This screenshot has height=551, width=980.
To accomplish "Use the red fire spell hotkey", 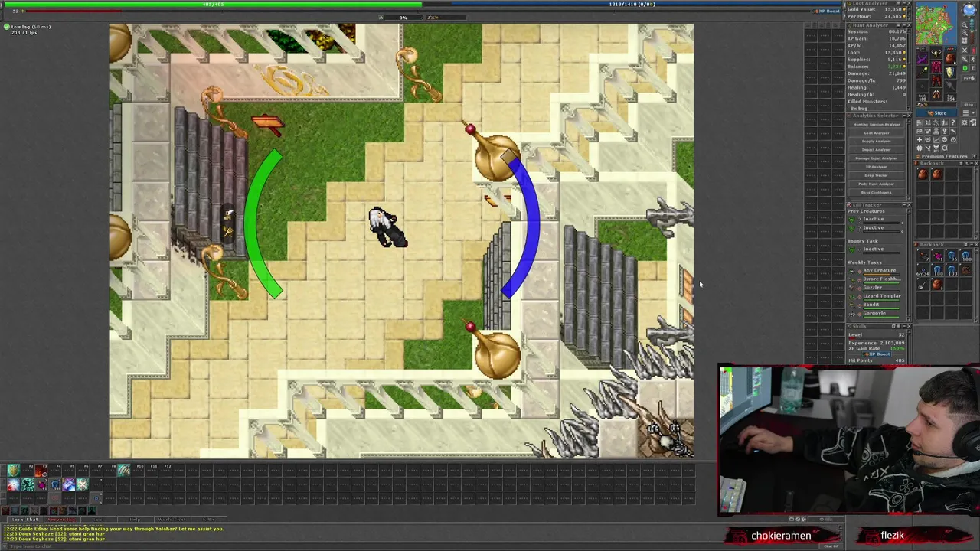I will pyautogui.click(x=41, y=471).
